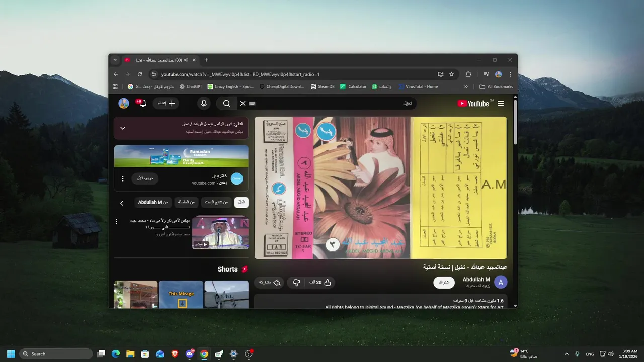Open the YouTube notifications bell

pyautogui.click(x=143, y=103)
